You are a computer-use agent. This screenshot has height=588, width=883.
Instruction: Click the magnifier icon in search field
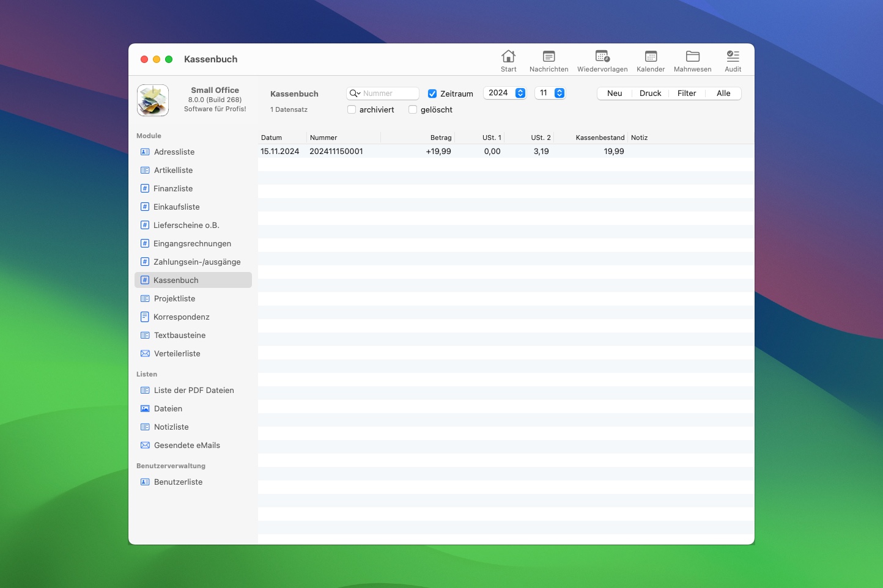[355, 94]
